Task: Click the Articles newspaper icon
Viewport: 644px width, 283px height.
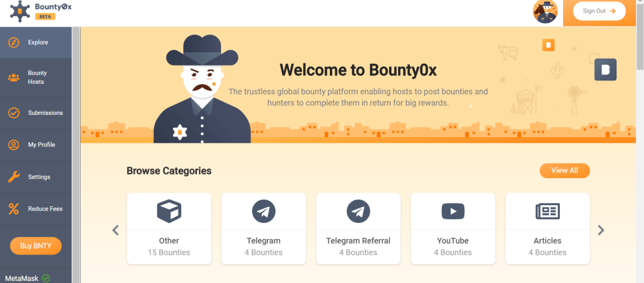Action: coord(547,211)
